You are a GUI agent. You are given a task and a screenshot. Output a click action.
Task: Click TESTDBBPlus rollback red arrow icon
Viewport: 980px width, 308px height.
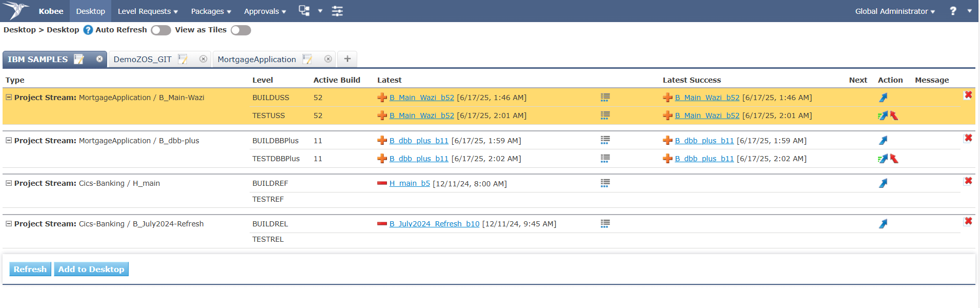pyautogui.click(x=894, y=159)
